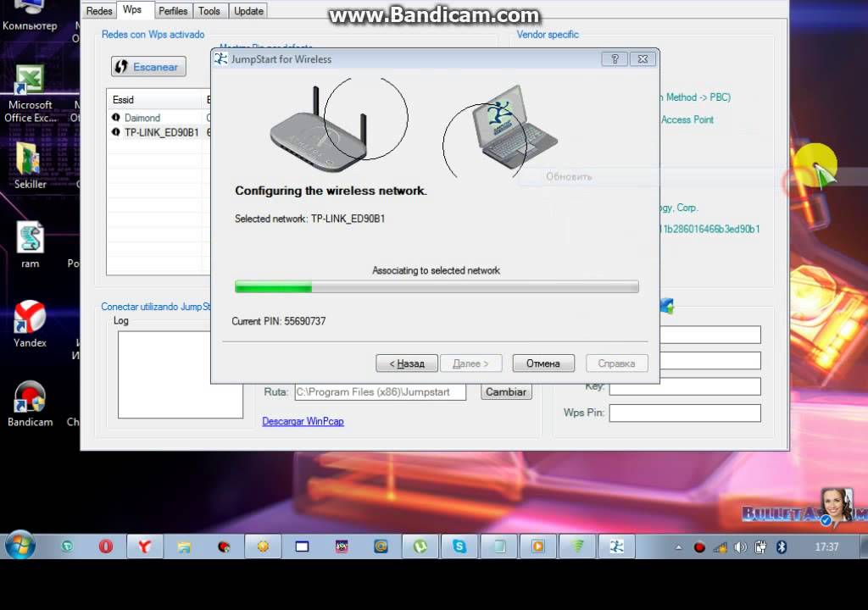Click the Skype taskbar icon
This screenshot has height=610, width=868.
pos(459,546)
